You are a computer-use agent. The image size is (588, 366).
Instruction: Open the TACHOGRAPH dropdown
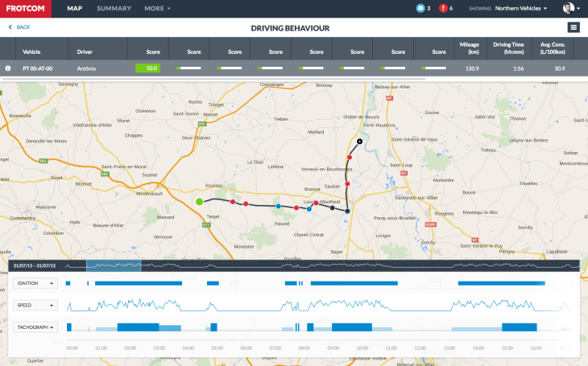coord(35,327)
